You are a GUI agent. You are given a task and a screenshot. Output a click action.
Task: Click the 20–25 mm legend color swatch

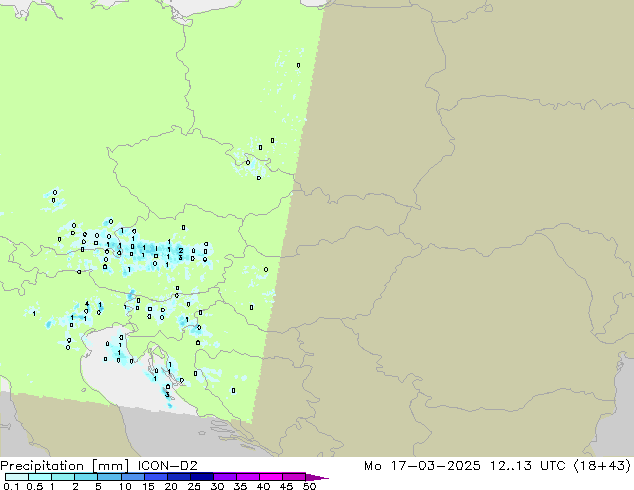click(x=178, y=477)
